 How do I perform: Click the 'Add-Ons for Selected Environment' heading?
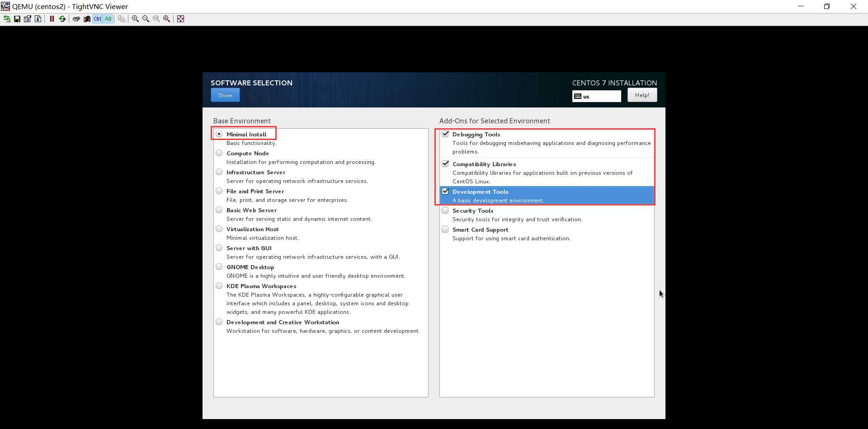[495, 121]
